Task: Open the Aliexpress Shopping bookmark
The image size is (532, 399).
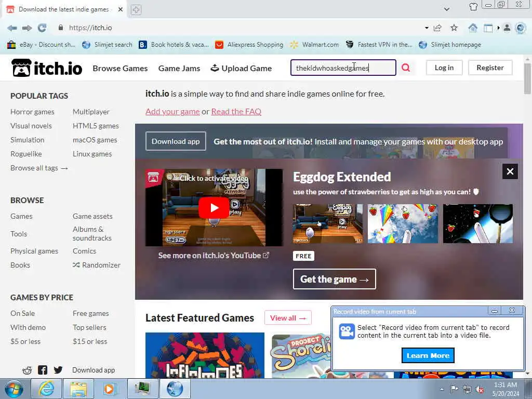Action: coord(249,45)
